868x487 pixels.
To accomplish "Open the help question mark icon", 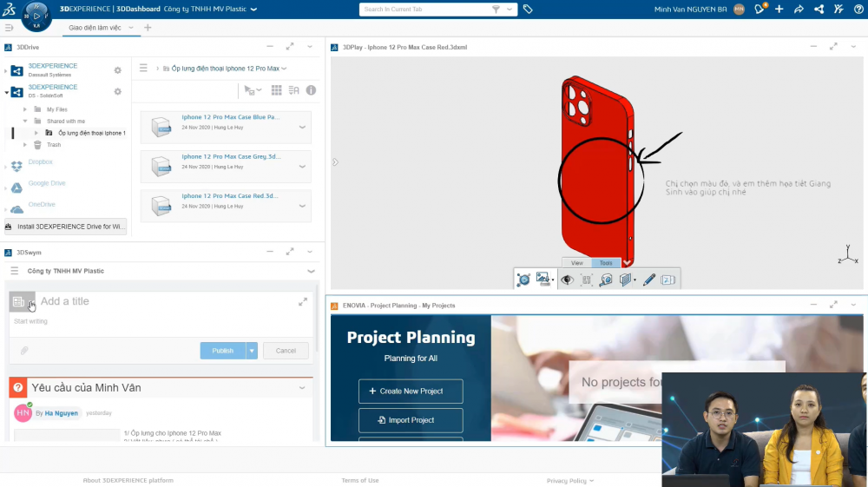I will [858, 9].
